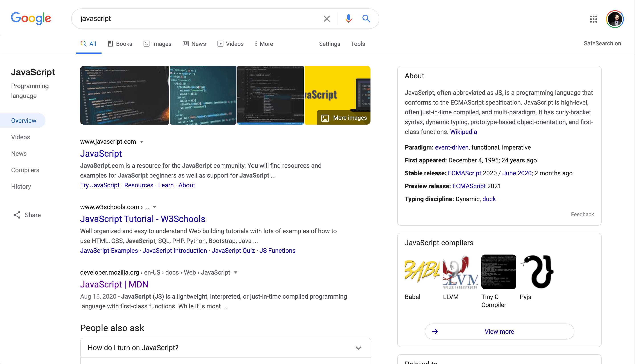
Task: Click the June 2020 link
Action: (517, 173)
